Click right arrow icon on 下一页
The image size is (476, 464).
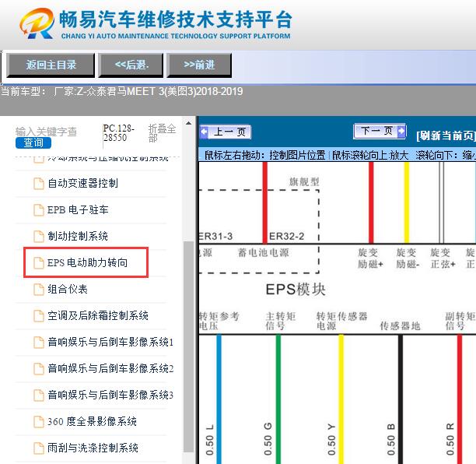(x=401, y=131)
